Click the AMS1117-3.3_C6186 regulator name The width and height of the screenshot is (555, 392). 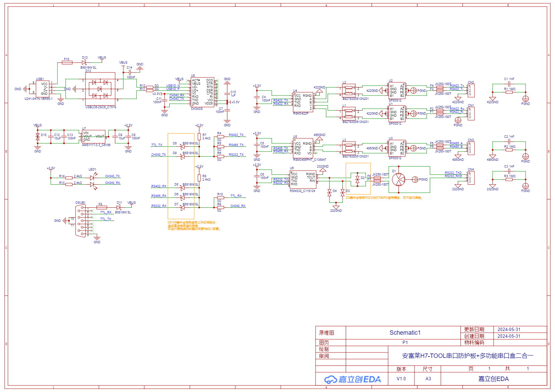click(96, 145)
